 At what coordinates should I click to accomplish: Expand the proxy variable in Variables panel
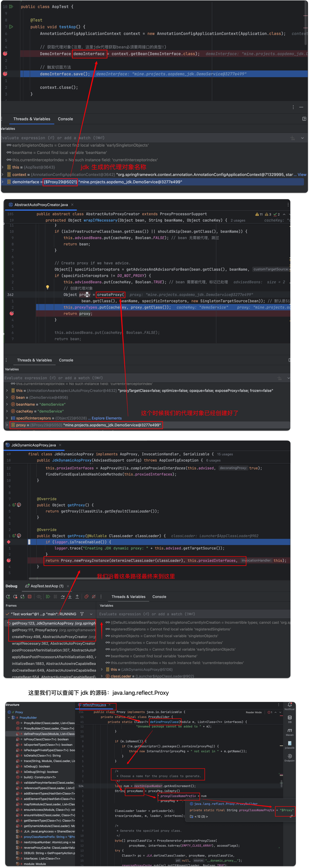7,425
